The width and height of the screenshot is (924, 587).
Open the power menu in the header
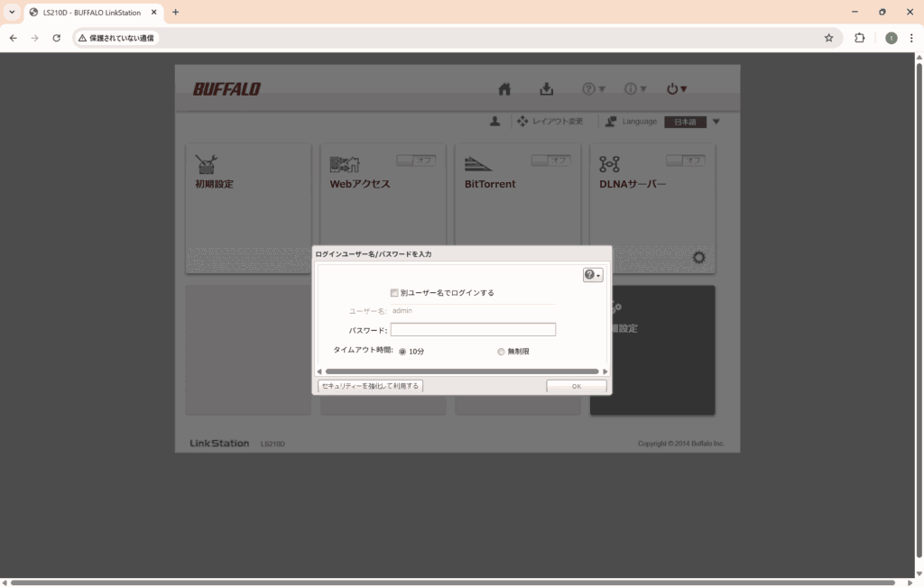(677, 89)
